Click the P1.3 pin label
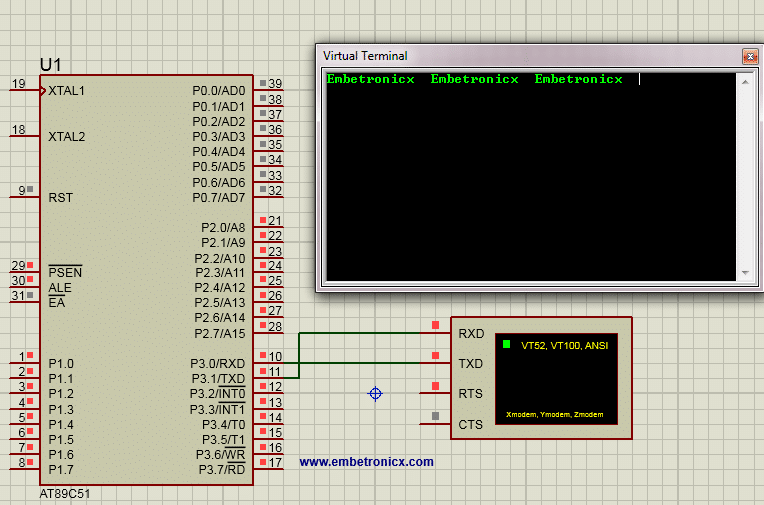This screenshot has width=764, height=505. click(61, 409)
